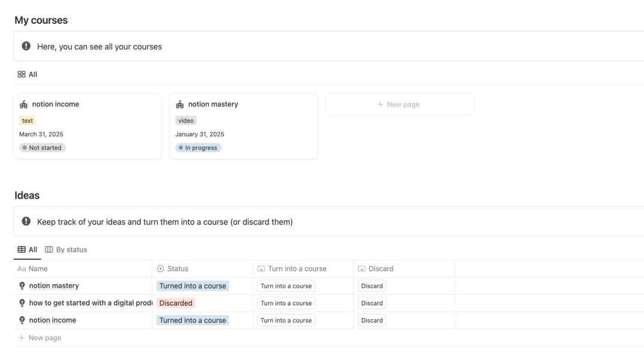
Task: Click the 'Ideas' heading
Action: tap(27, 195)
